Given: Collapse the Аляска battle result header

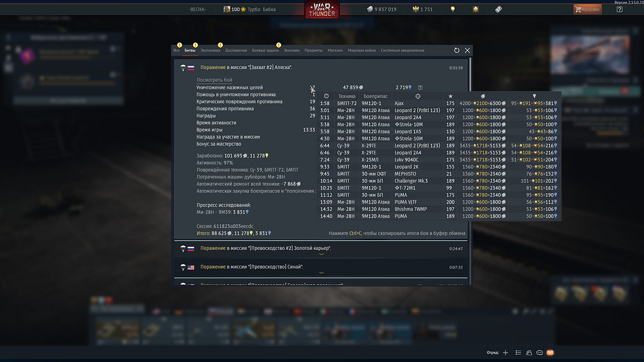Looking at the screenshot, I should pos(321,67).
